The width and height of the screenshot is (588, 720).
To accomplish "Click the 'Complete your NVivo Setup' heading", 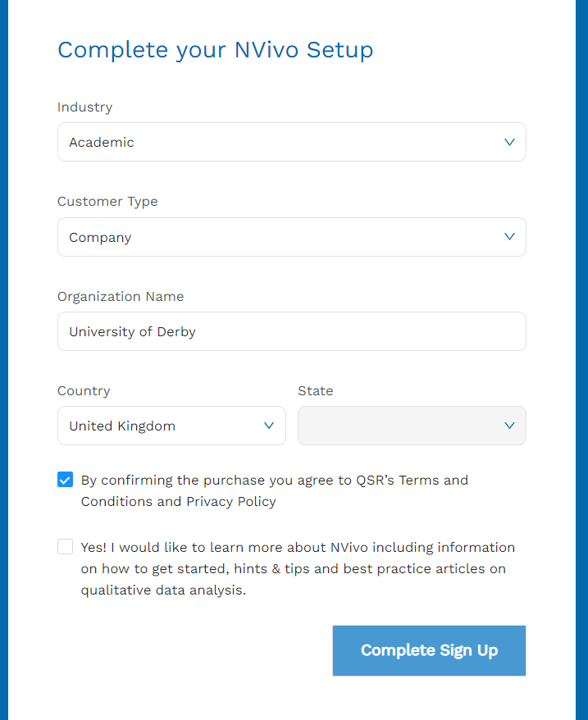I will pos(215,50).
